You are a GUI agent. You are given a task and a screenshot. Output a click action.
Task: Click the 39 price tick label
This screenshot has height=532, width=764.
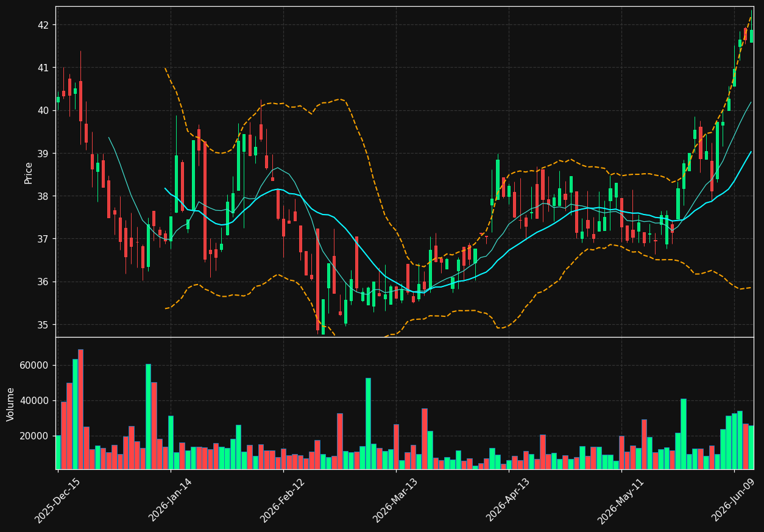coord(43,154)
